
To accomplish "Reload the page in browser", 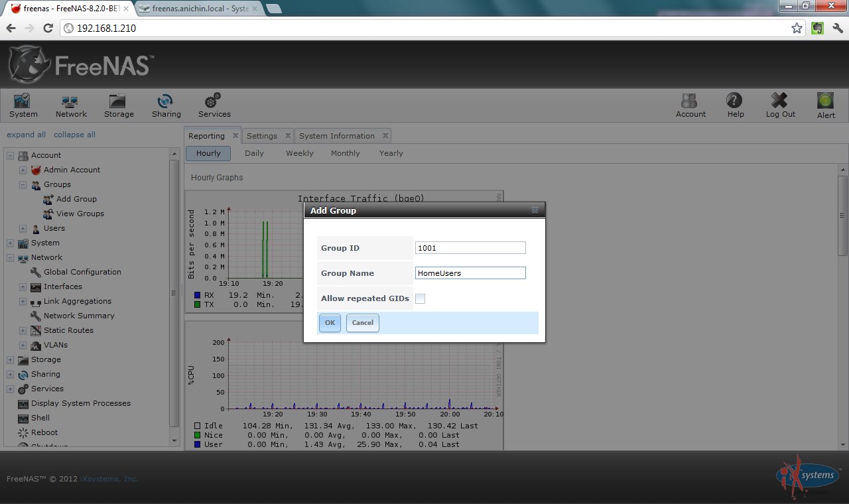I will coord(48,28).
